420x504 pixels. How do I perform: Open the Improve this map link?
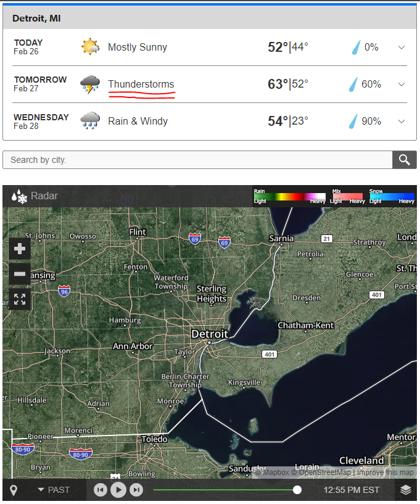click(385, 472)
